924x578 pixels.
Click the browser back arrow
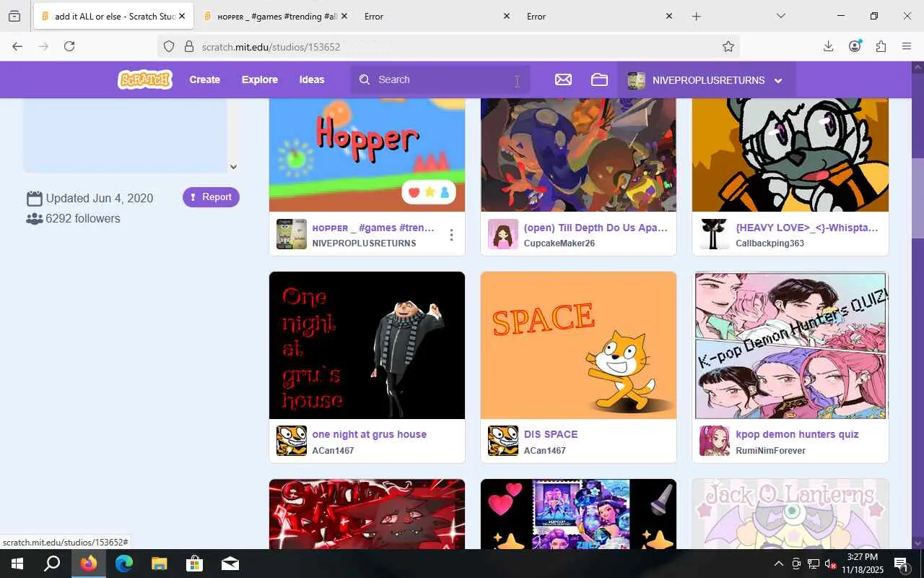click(17, 46)
